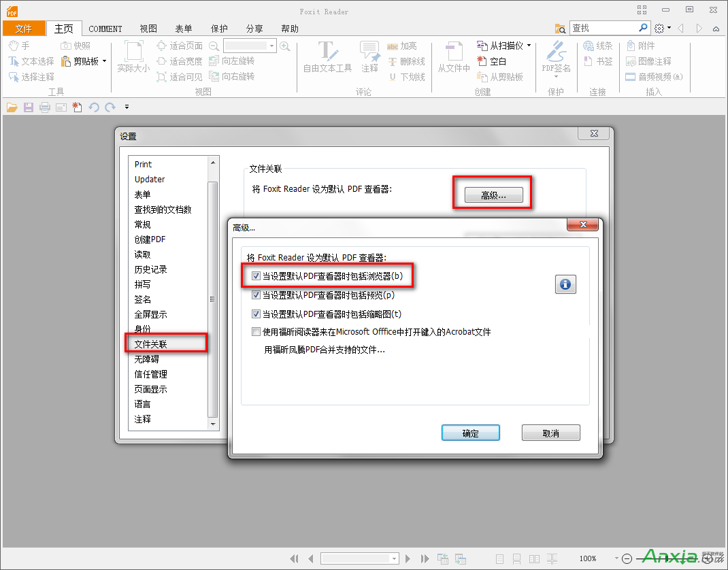
Task: Check the Microsoft Office Acrobat 文件 option
Action: click(257, 331)
